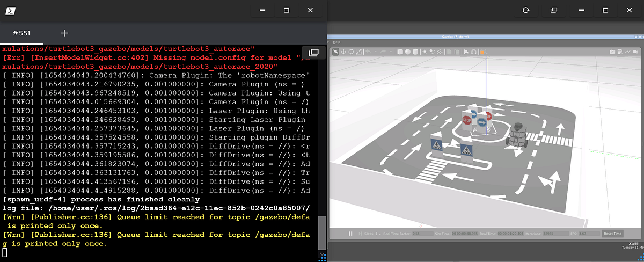Viewport: 644px width, 262px height.
Task: Start video recording with the camcorder icon
Action: (635, 52)
